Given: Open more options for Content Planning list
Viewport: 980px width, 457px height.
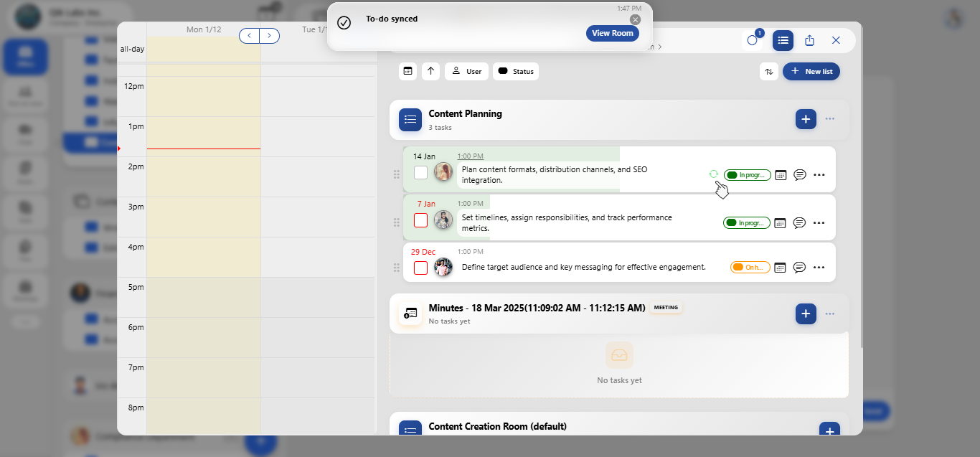Looking at the screenshot, I should (830, 119).
